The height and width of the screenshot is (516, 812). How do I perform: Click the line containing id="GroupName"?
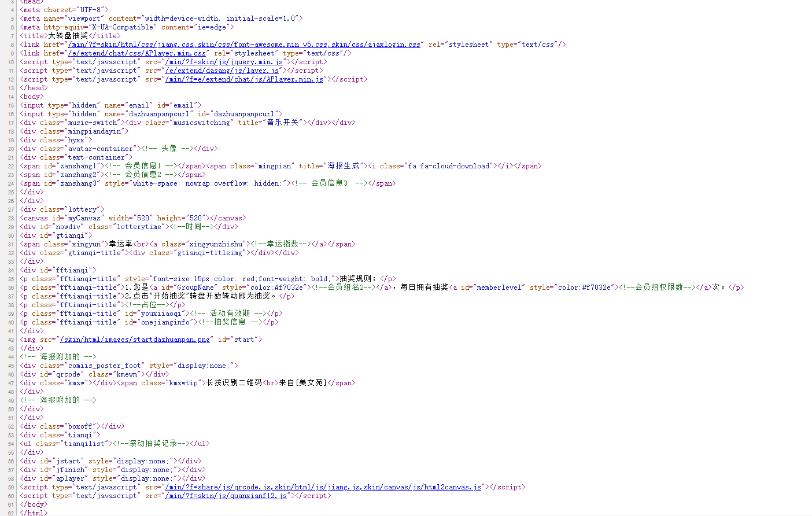tap(382, 288)
